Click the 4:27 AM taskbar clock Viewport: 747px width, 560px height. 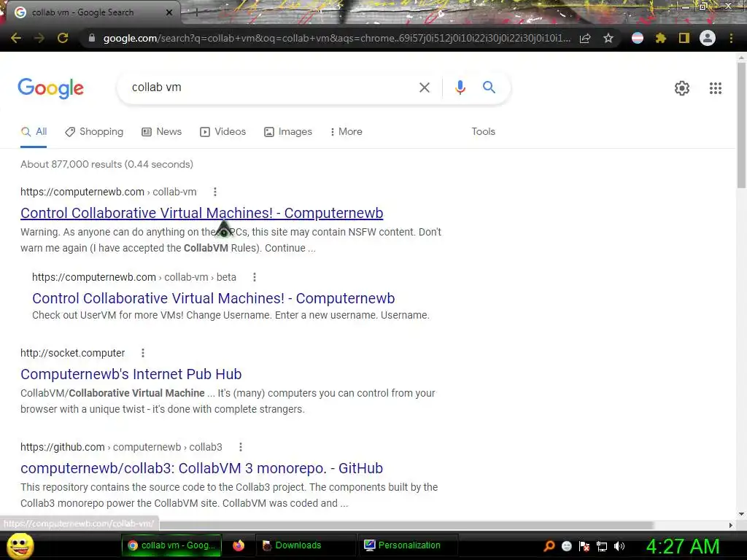682,546
